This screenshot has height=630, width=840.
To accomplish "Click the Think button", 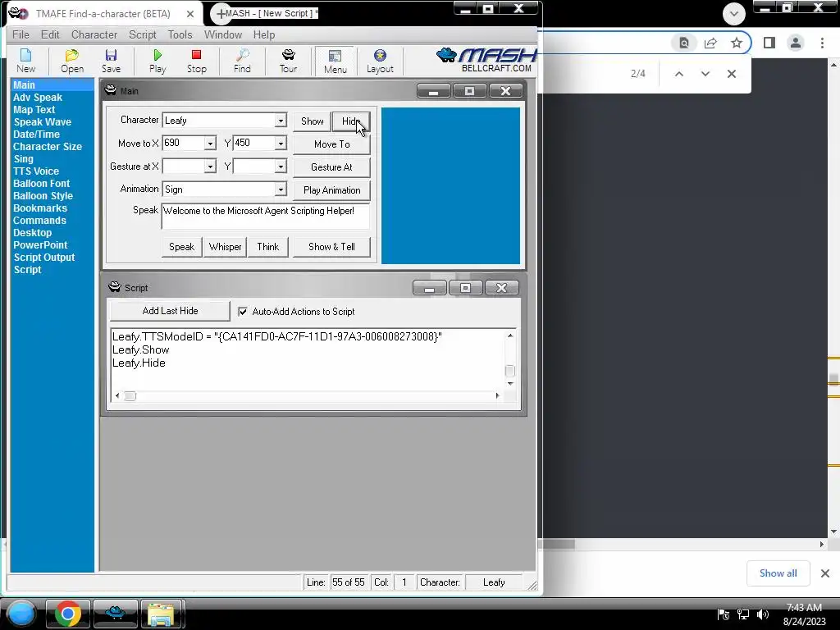I will coord(268,247).
